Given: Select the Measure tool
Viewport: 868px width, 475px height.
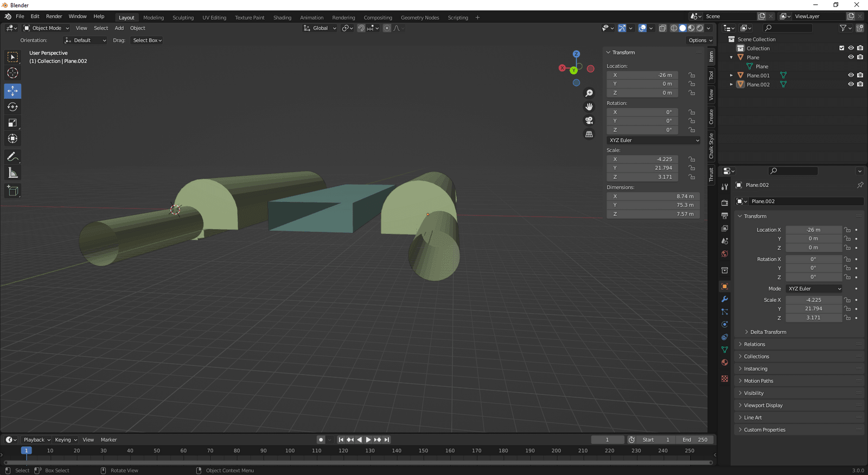Looking at the screenshot, I should [12, 173].
